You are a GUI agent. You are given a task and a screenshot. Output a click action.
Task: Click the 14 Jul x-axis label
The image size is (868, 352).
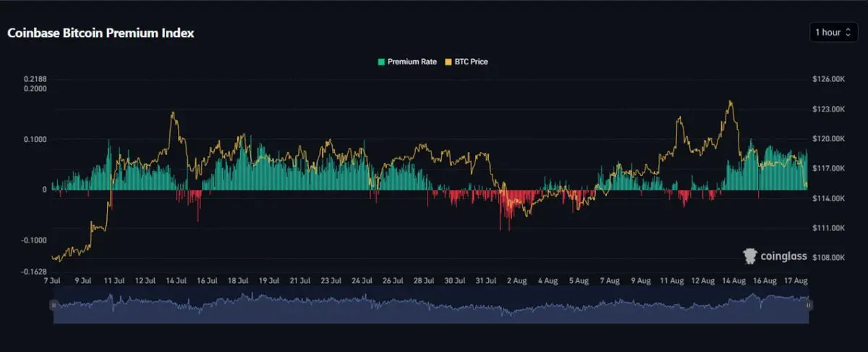[x=176, y=280]
